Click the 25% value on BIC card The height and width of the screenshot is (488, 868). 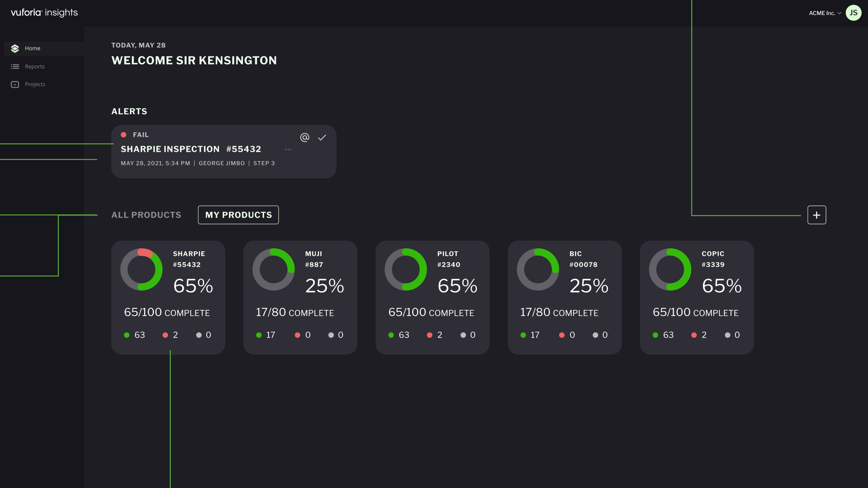589,286
